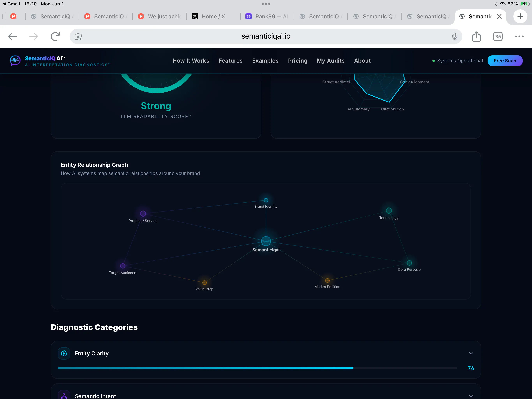
Task: Open the Examples navigation item
Action: [x=265, y=61]
